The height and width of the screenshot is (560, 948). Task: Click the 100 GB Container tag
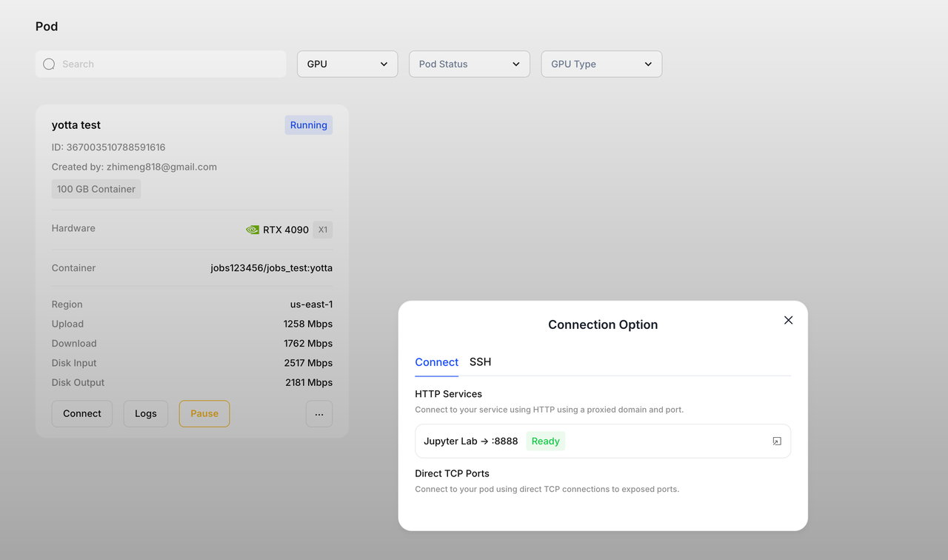[x=96, y=189]
